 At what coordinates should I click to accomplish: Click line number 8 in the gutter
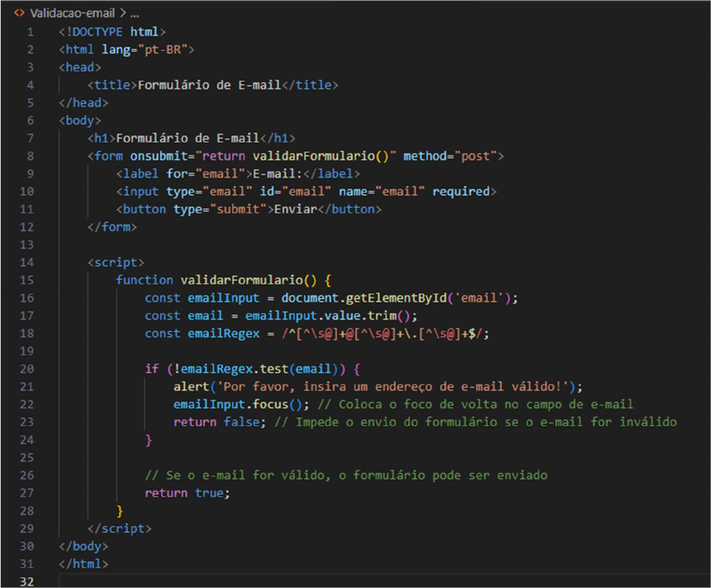[30, 156]
